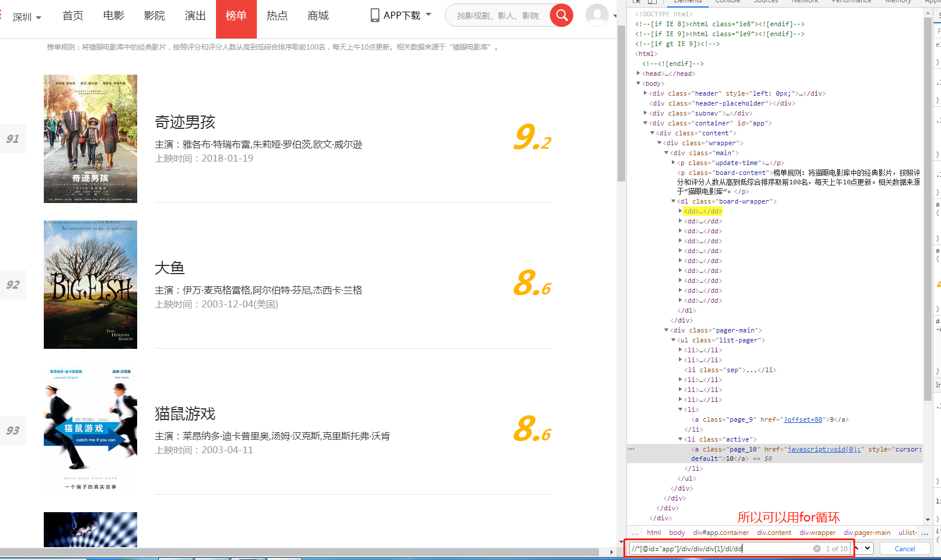Collapse the body node

639,83
